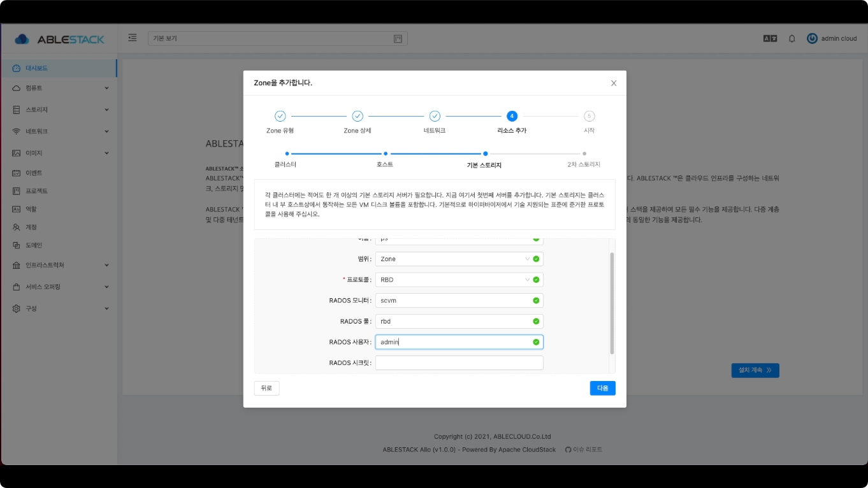Open 프로젝트 in the sidebar
Screen dimensions: 868x488
(x=59, y=190)
